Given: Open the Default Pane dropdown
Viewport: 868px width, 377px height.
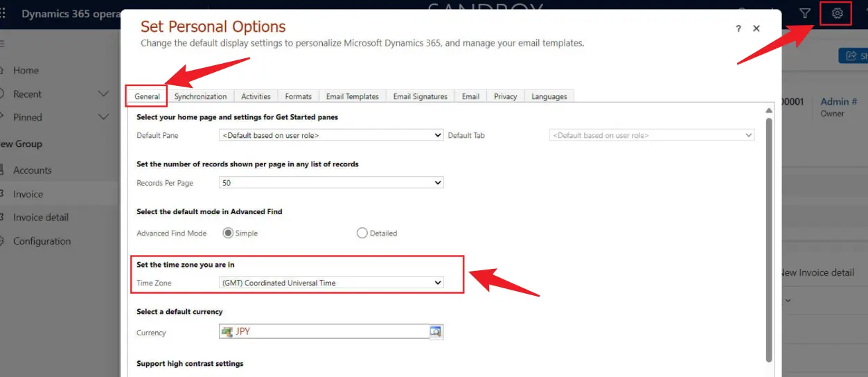Looking at the screenshot, I should click(331, 135).
